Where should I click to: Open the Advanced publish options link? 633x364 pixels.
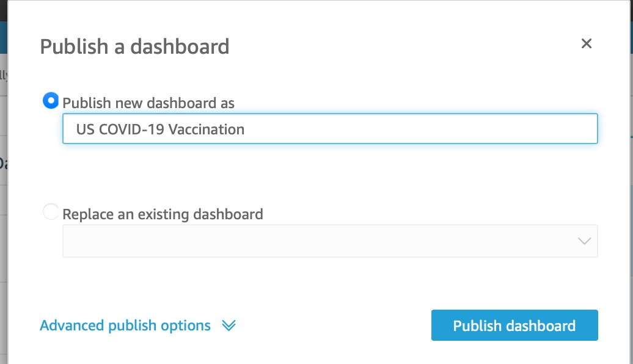click(x=125, y=326)
